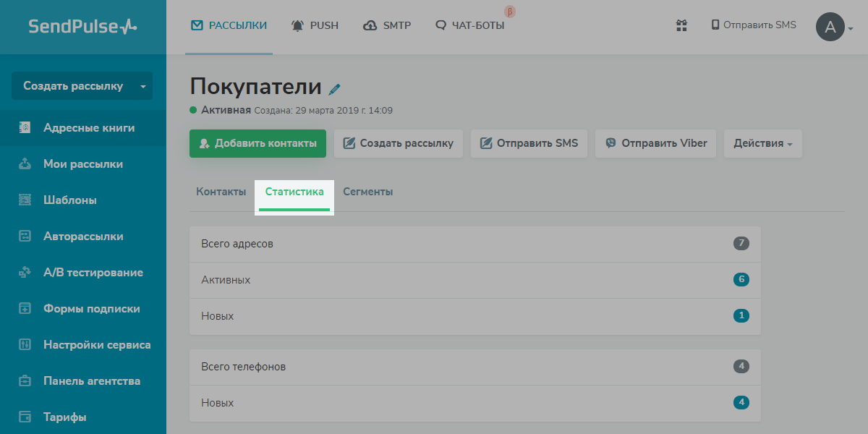Click the pencil icon beside Покупатели title
Viewport: 868px width, 434px height.
334,89
